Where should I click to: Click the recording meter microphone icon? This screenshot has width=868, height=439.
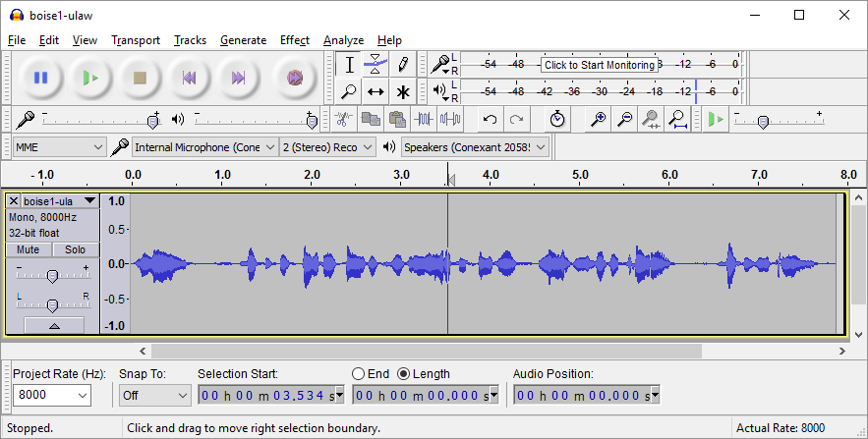(x=440, y=64)
